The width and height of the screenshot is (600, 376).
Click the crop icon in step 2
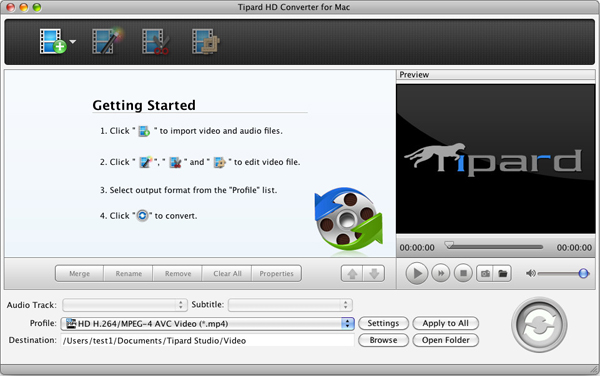tap(220, 162)
